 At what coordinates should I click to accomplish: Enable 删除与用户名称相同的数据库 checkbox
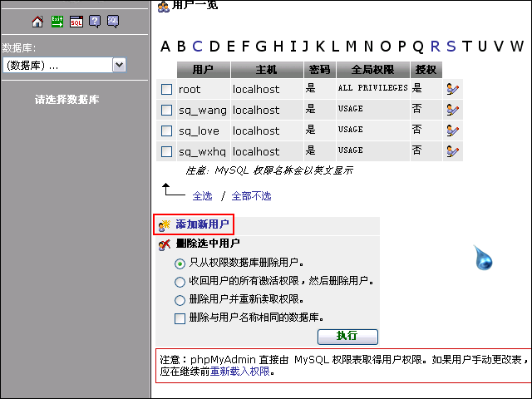click(x=180, y=318)
